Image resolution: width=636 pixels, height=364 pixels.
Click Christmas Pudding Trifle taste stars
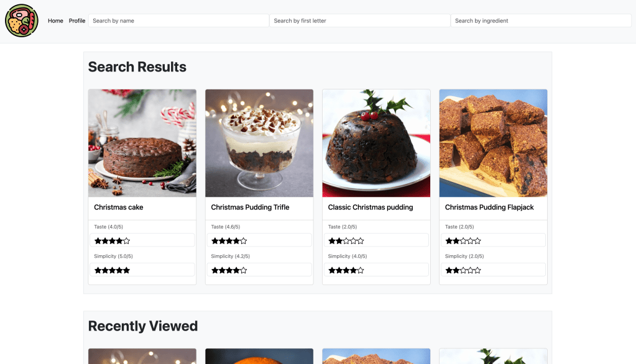coord(229,241)
